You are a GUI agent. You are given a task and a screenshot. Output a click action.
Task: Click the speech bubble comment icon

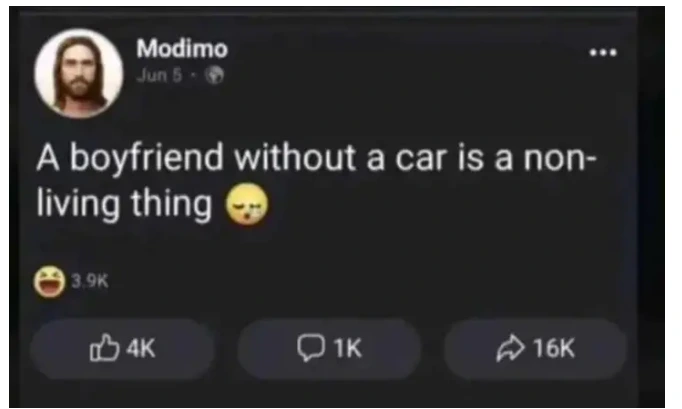point(311,348)
